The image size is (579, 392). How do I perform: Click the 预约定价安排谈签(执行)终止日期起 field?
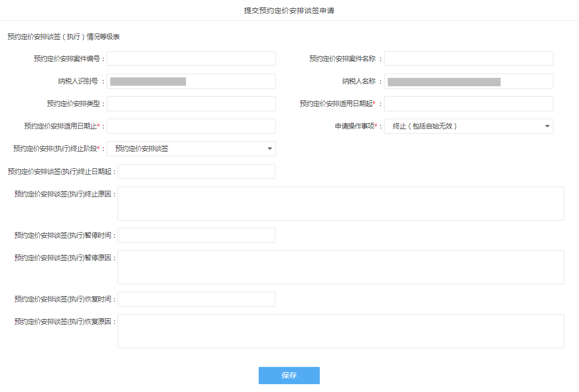[x=196, y=171]
